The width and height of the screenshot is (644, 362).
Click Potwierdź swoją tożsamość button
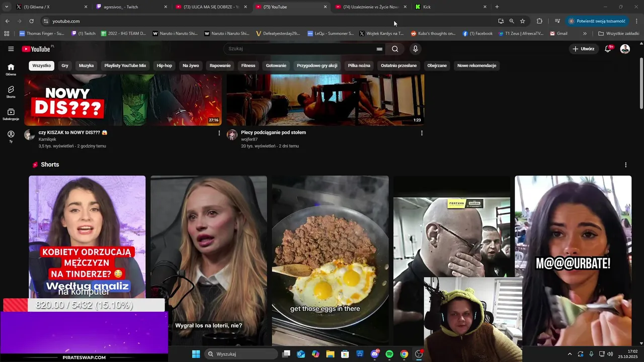tap(597, 21)
